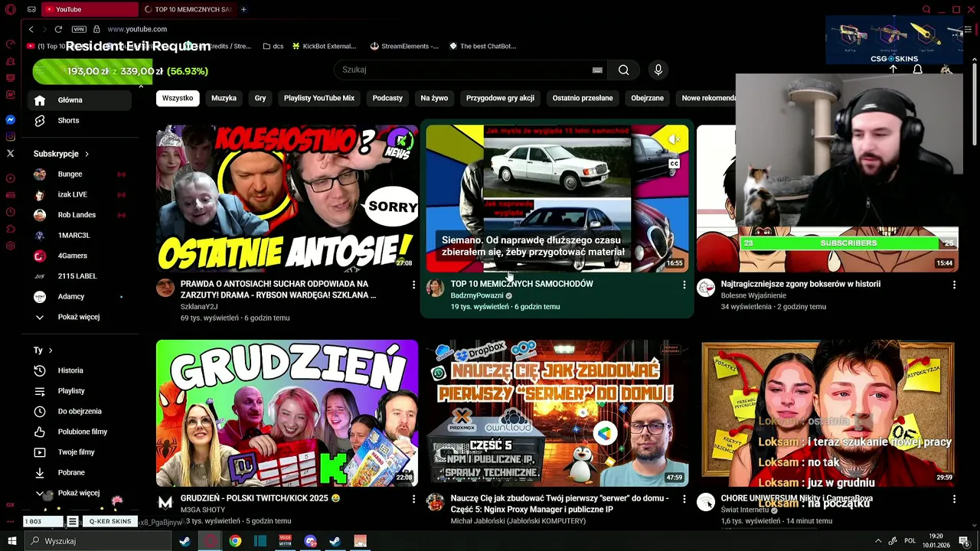Screen dimensions: 980x551
Task: Select the Muzyka filter chip
Action: point(224,98)
